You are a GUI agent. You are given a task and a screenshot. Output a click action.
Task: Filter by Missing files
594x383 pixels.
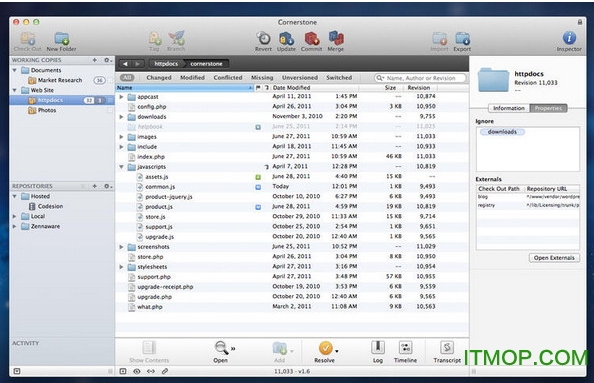262,77
